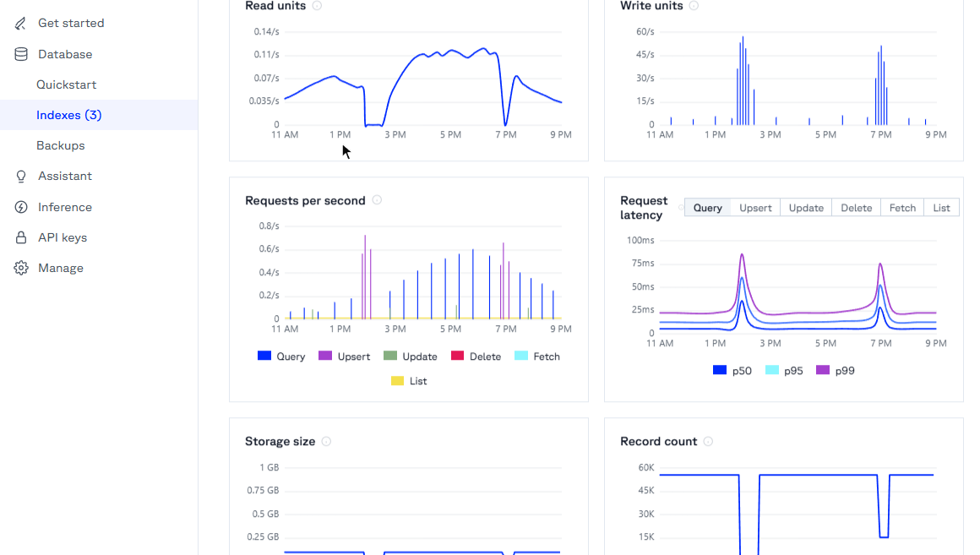Toggle List series yellow swatch
Image resolution: width=980 pixels, height=555 pixels.
coord(398,381)
